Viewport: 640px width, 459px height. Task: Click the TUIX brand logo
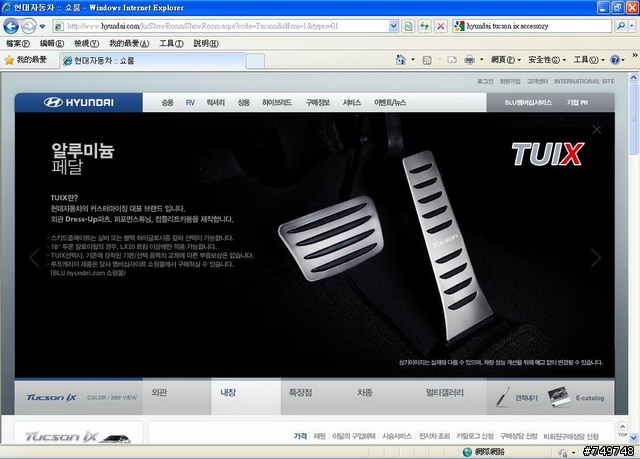[548, 154]
